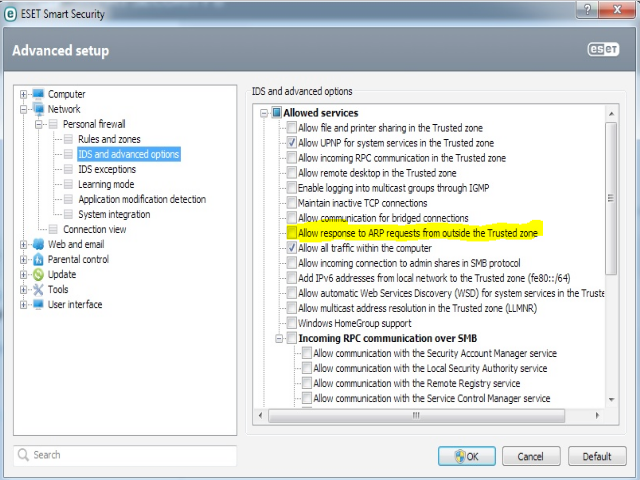Check communication with Service Control Manager service
This screenshot has height=480, width=640.
307,398
